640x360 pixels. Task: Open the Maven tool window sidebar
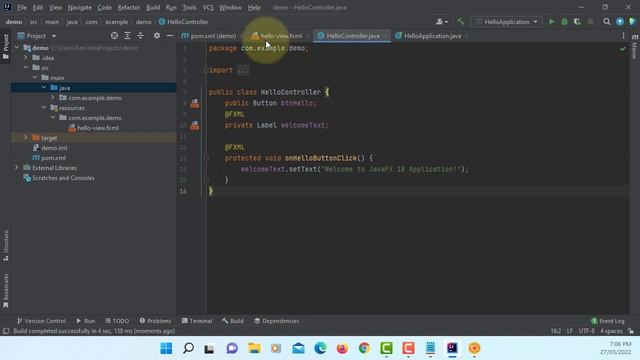[635, 47]
